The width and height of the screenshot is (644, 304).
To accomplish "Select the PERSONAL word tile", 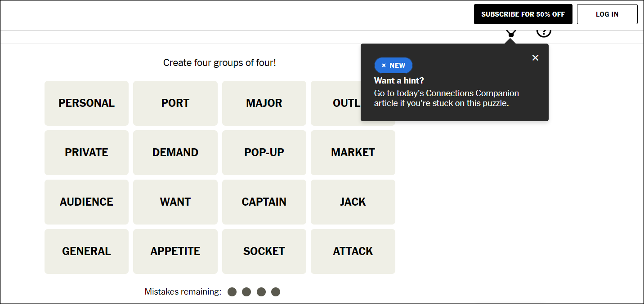I will [86, 103].
